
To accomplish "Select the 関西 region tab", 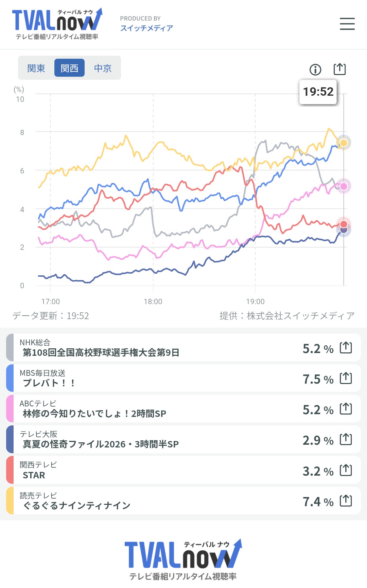I will coord(69,68).
